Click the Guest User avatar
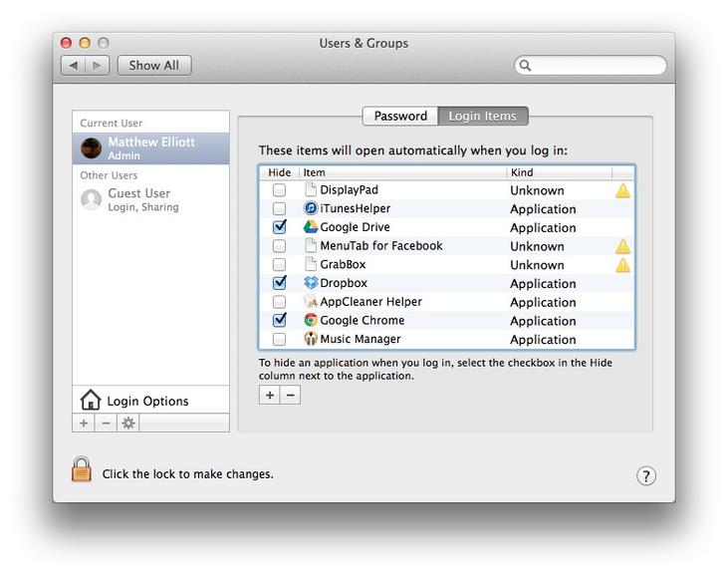This screenshot has height=576, width=728. [x=91, y=199]
